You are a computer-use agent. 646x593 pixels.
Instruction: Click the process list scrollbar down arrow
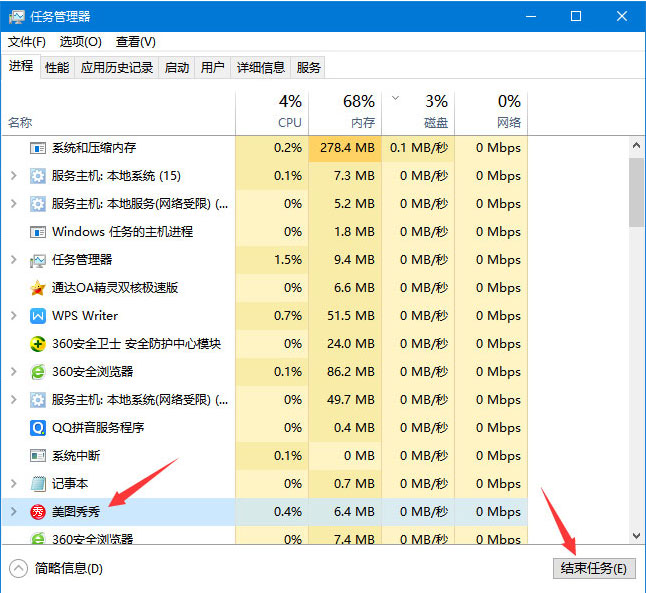click(x=636, y=536)
